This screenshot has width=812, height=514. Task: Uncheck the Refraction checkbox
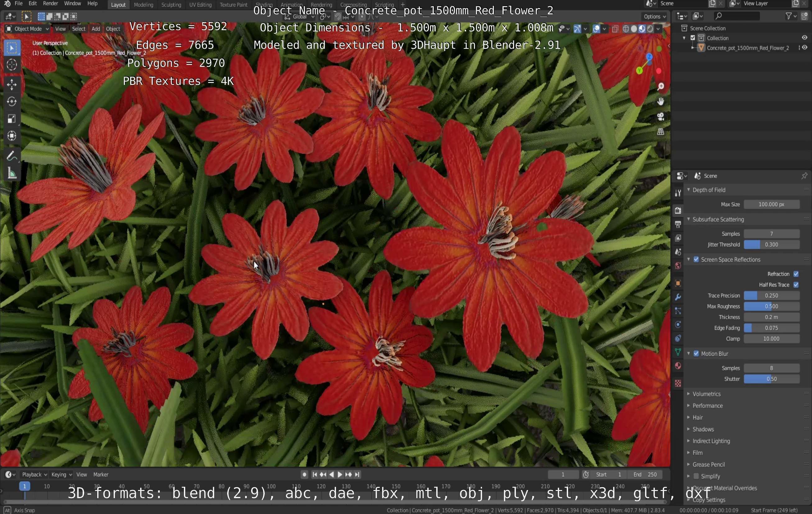point(796,274)
